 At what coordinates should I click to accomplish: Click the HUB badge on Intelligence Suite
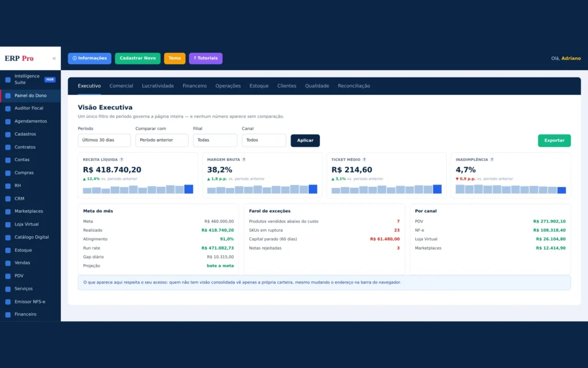click(49, 79)
